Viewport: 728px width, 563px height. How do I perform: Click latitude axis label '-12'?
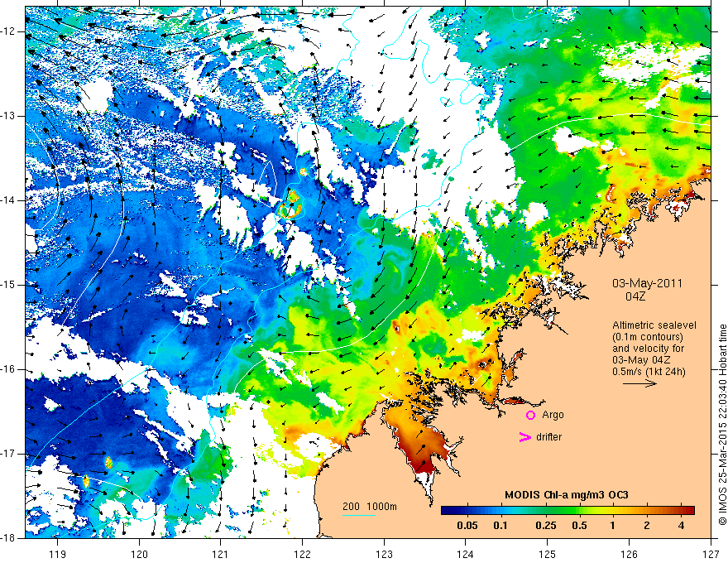8,31
